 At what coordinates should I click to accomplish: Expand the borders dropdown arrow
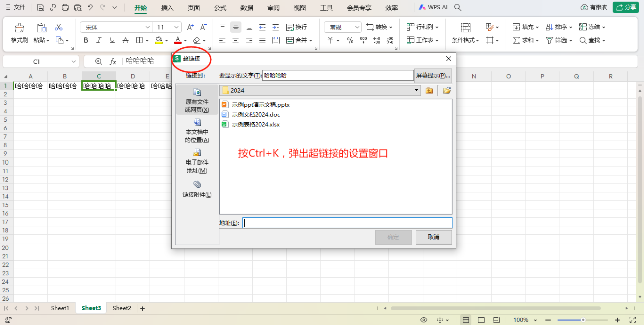148,40
